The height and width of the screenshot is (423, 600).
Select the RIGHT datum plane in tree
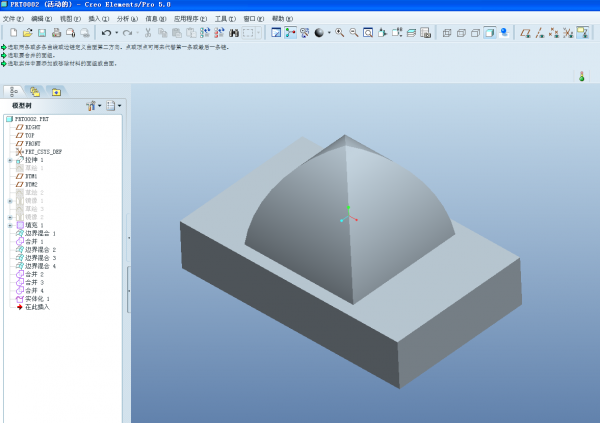(28, 127)
